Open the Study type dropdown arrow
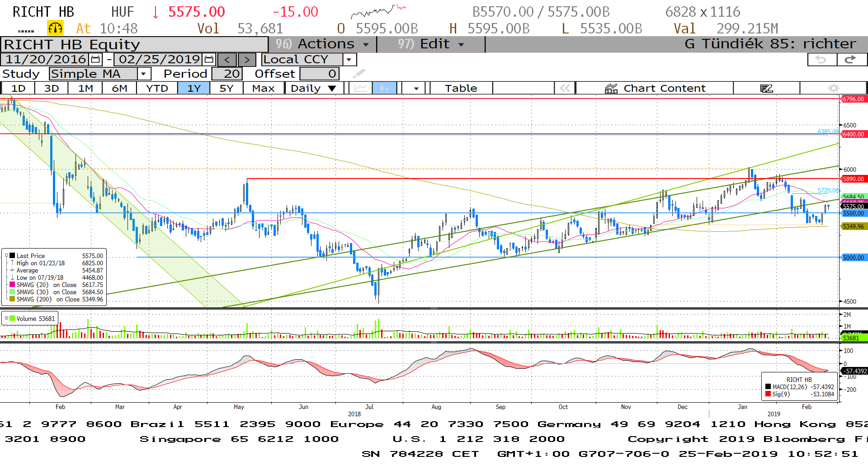 (144, 74)
